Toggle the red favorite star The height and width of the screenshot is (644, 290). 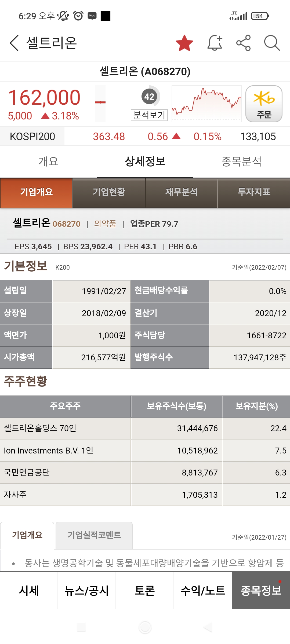point(184,43)
